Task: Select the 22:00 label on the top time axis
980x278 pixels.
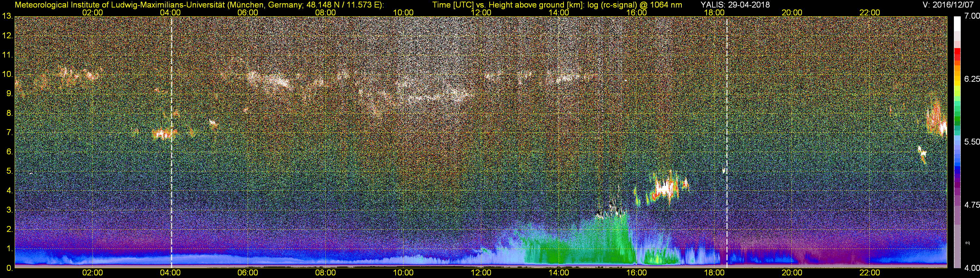Action: (870, 12)
